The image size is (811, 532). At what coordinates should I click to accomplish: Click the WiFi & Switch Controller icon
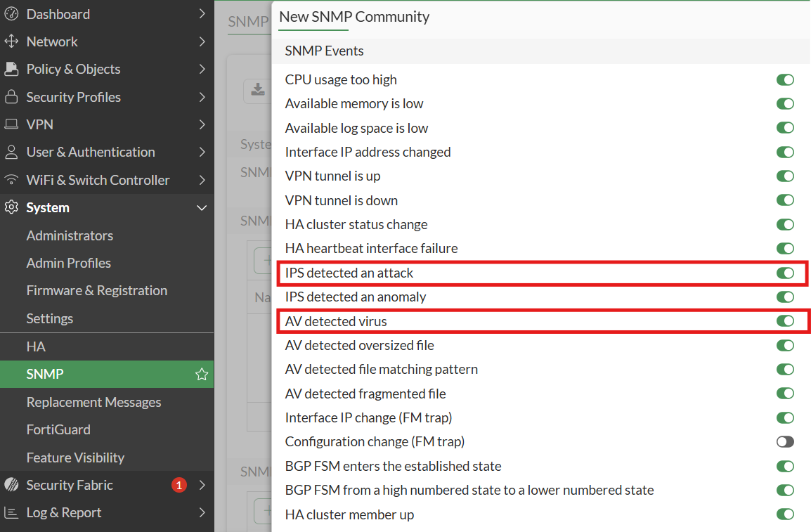11,180
